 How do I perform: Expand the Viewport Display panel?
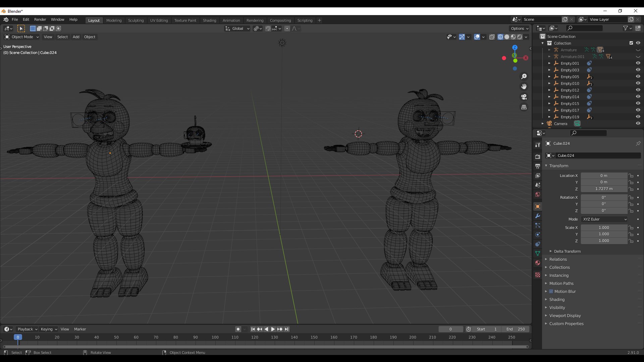[x=565, y=316]
